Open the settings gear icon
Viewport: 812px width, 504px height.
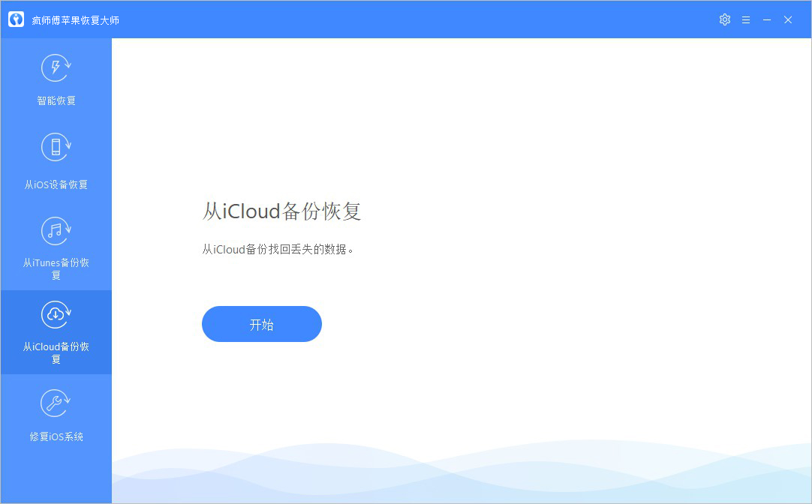click(724, 19)
